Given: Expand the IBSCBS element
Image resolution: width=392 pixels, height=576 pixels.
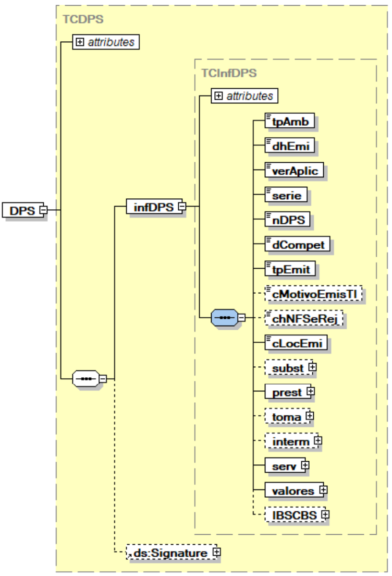Looking at the screenshot, I should click(x=326, y=514).
